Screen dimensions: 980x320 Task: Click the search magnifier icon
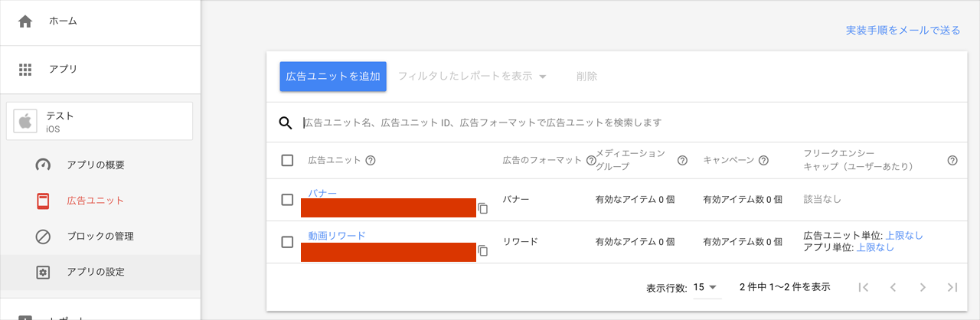286,122
